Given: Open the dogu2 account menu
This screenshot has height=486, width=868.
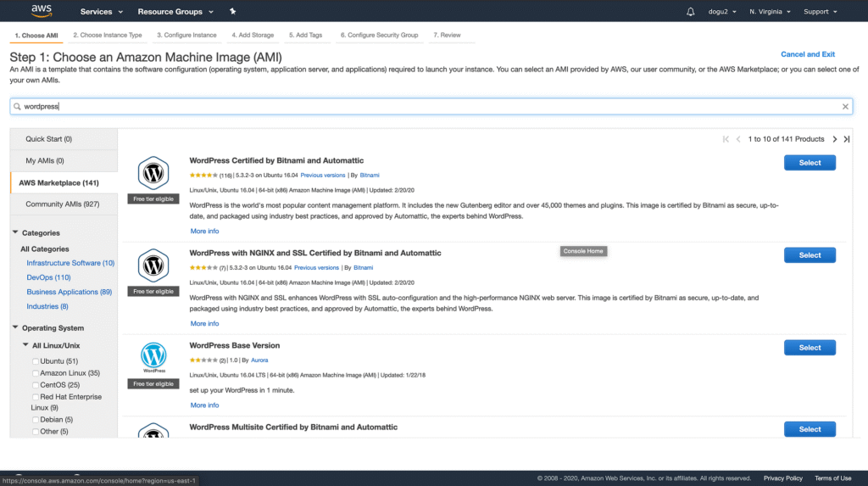Looking at the screenshot, I should [722, 12].
